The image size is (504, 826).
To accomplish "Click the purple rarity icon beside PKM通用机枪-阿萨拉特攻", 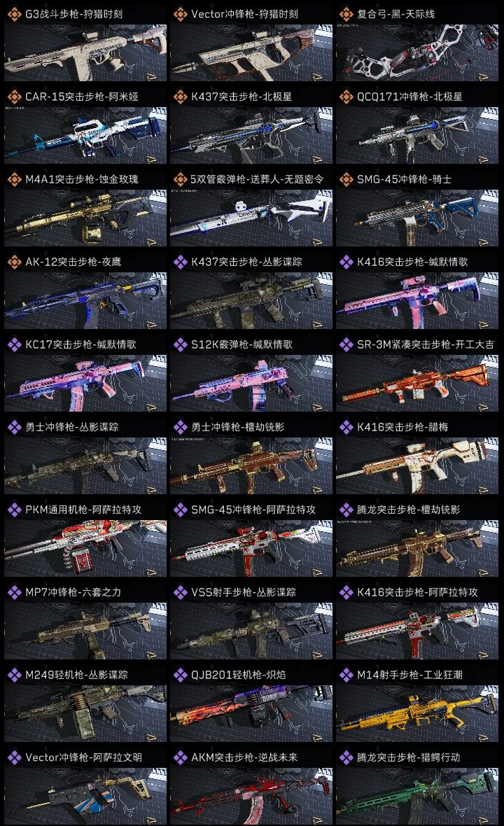I will tap(14, 510).
